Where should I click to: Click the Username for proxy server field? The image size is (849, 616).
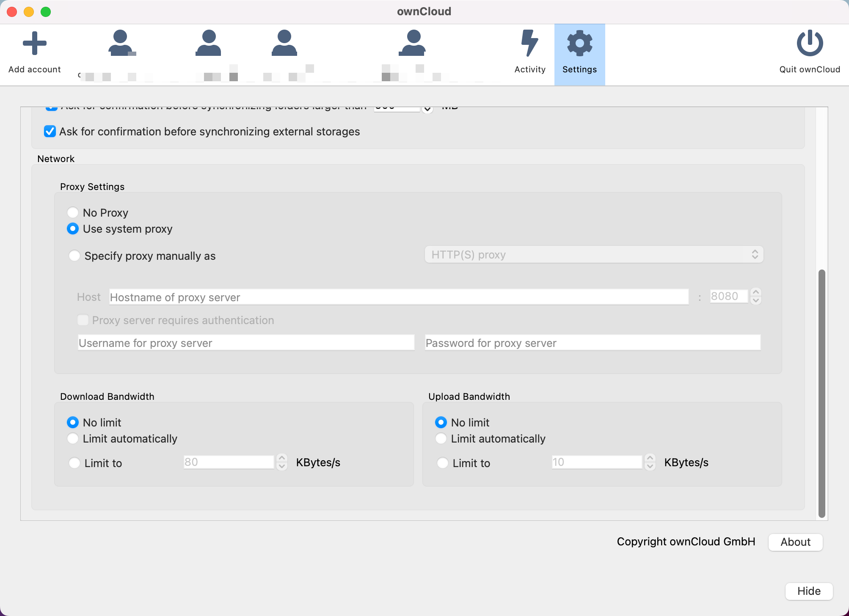[x=245, y=343]
